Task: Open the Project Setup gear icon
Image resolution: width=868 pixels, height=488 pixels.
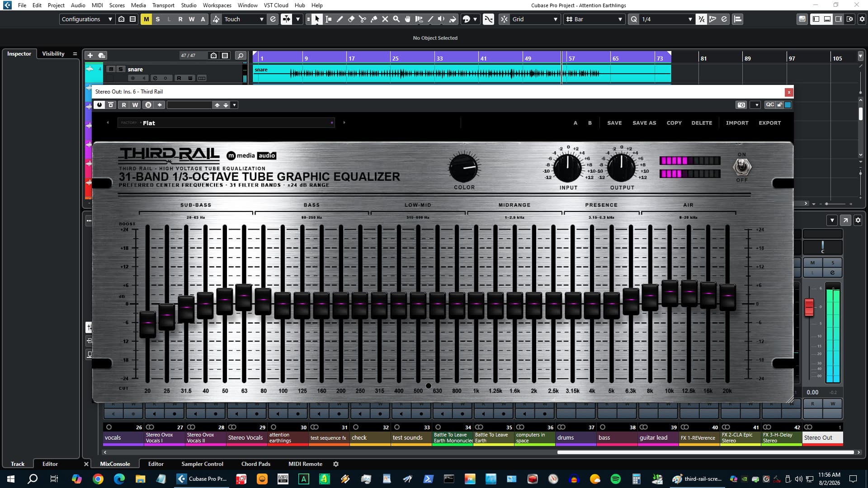Action: (862, 19)
